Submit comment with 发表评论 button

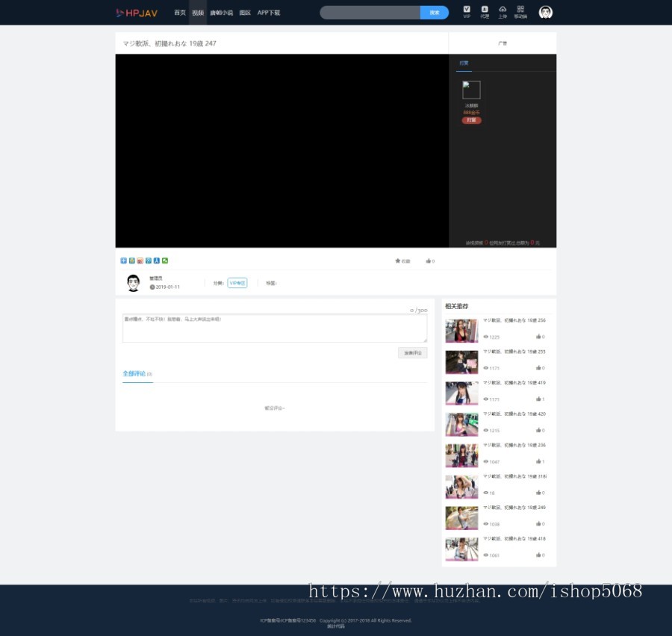[412, 353]
